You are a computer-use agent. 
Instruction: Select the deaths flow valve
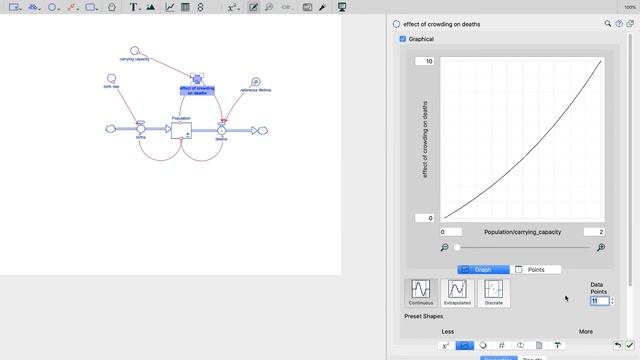click(x=221, y=130)
